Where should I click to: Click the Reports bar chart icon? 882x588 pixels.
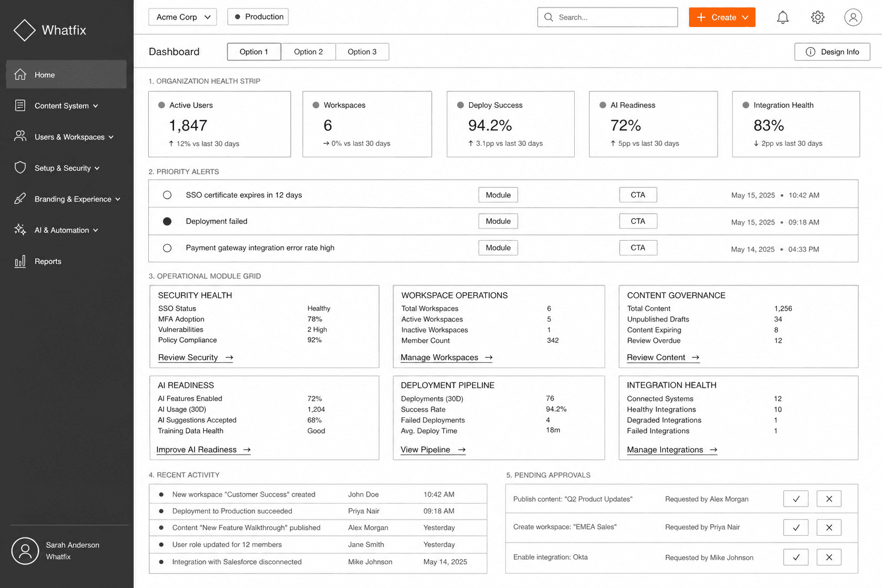coord(20,261)
